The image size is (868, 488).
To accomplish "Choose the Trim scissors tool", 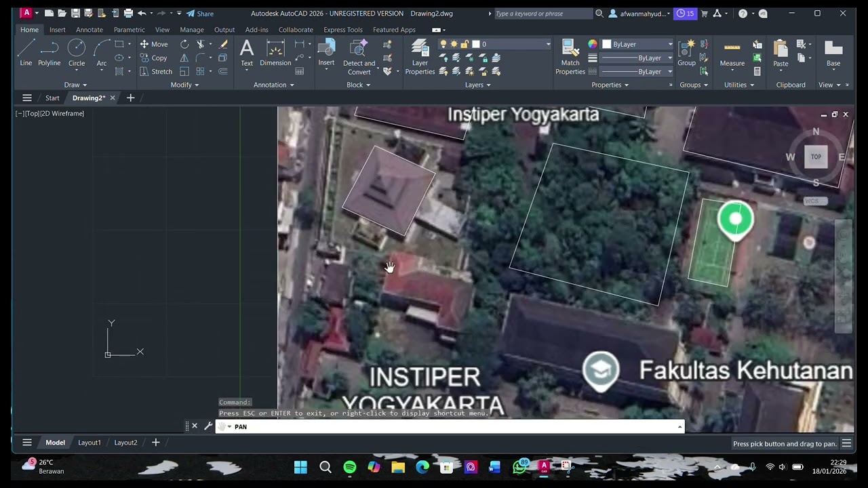I will 200,44.
